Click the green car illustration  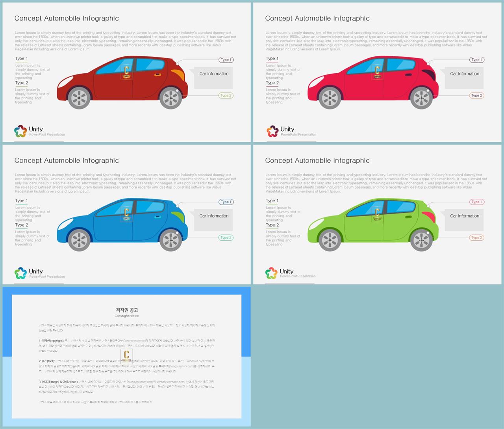click(373, 225)
